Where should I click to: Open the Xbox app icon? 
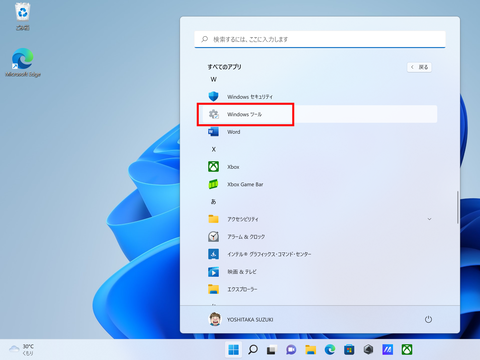coord(213,166)
